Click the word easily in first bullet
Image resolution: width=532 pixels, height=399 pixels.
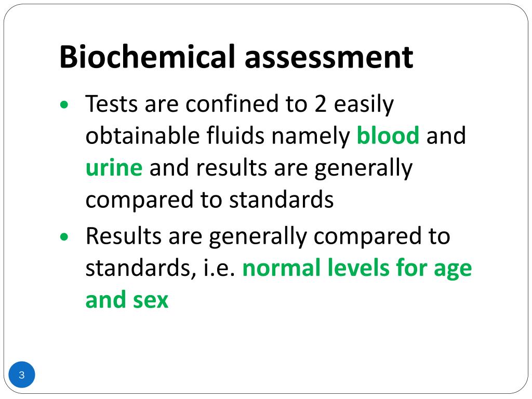pos(364,104)
